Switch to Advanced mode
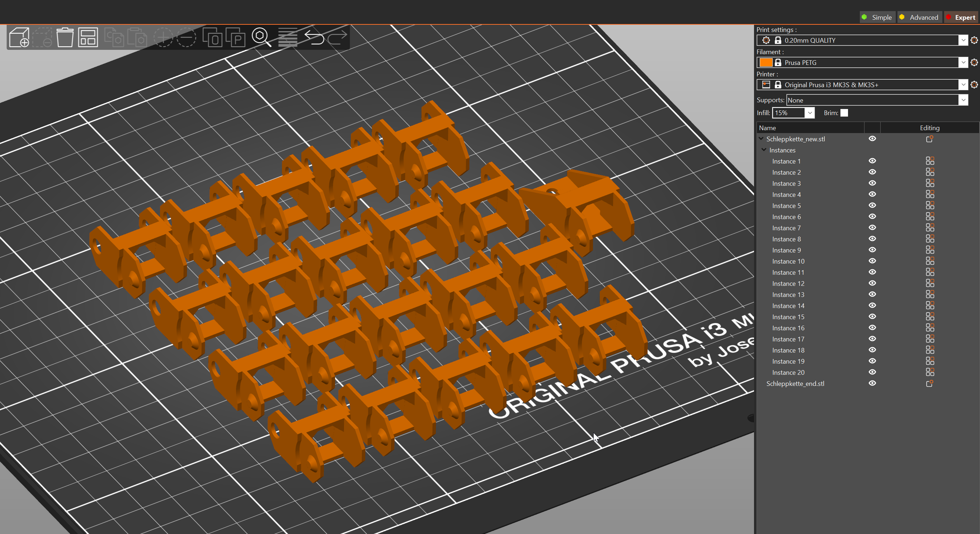The image size is (980, 534). pyautogui.click(x=919, y=18)
